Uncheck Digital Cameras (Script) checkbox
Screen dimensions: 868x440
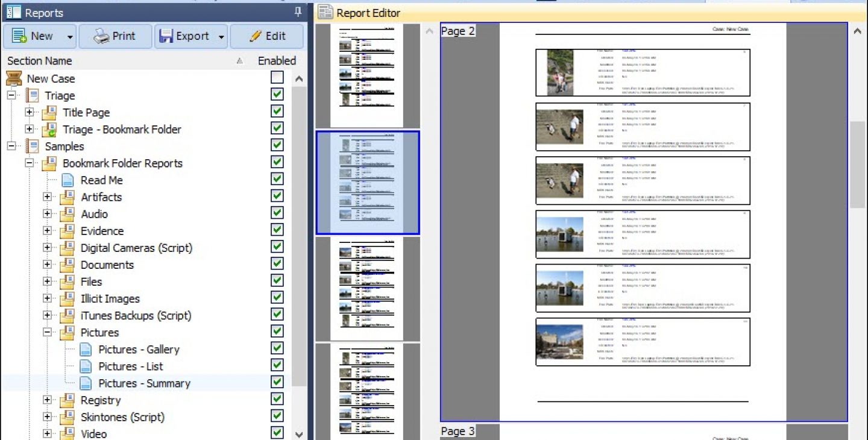(x=277, y=247)
